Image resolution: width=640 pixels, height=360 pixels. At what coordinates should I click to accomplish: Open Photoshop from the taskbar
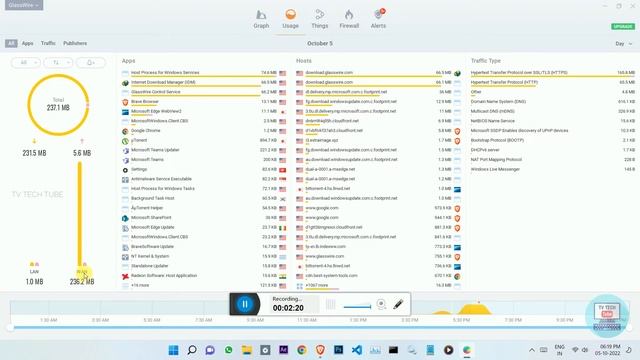[338, 350]
